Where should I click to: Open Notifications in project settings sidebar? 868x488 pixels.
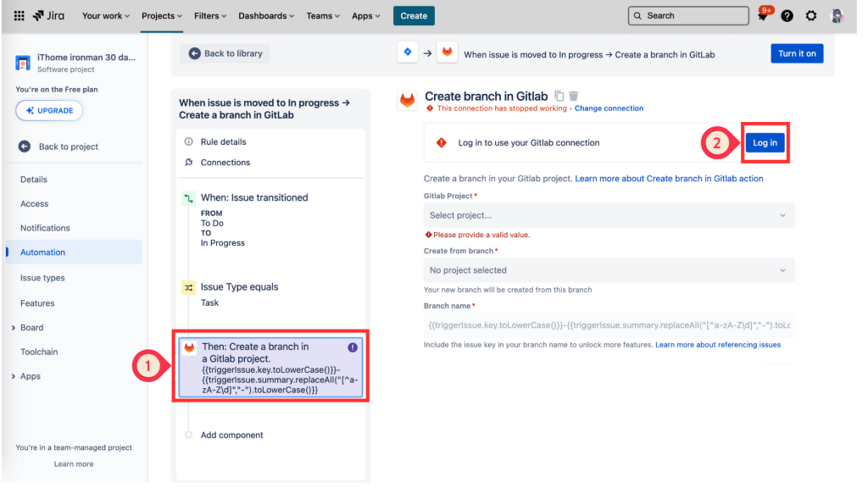(46, 228)
